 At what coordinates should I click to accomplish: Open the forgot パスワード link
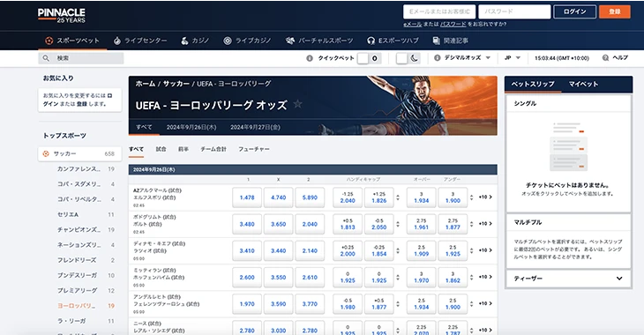[x=453, y=24]
